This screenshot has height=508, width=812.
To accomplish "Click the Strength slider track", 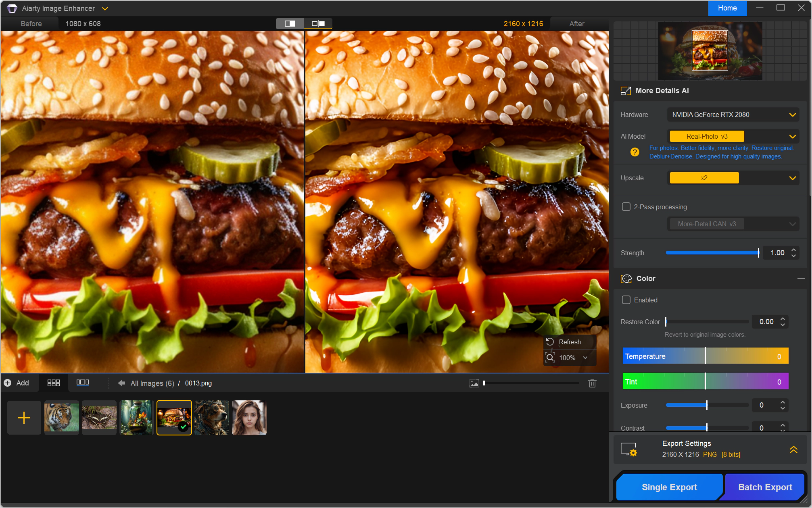I will pos(712,253).
